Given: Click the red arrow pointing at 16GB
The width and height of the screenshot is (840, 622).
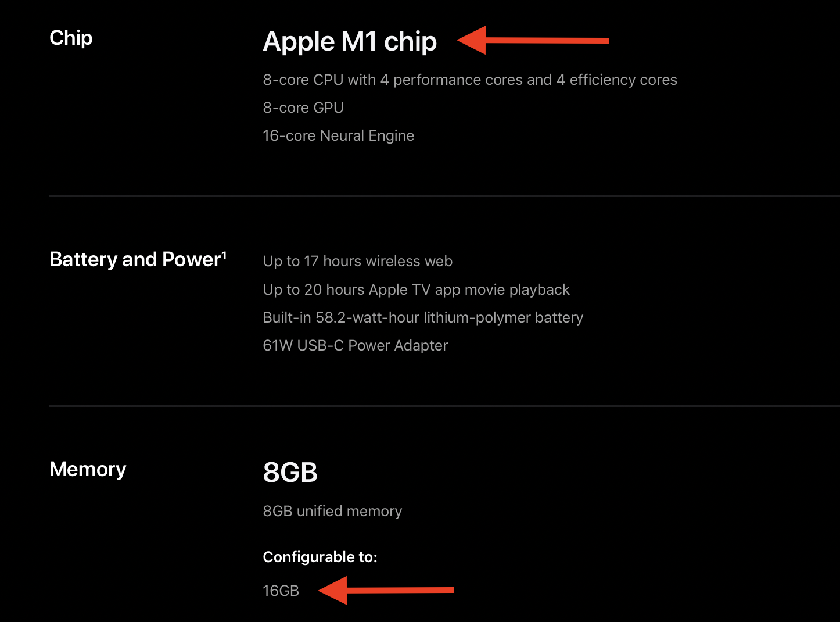Looking at the screenshot, I should point(386,591).
